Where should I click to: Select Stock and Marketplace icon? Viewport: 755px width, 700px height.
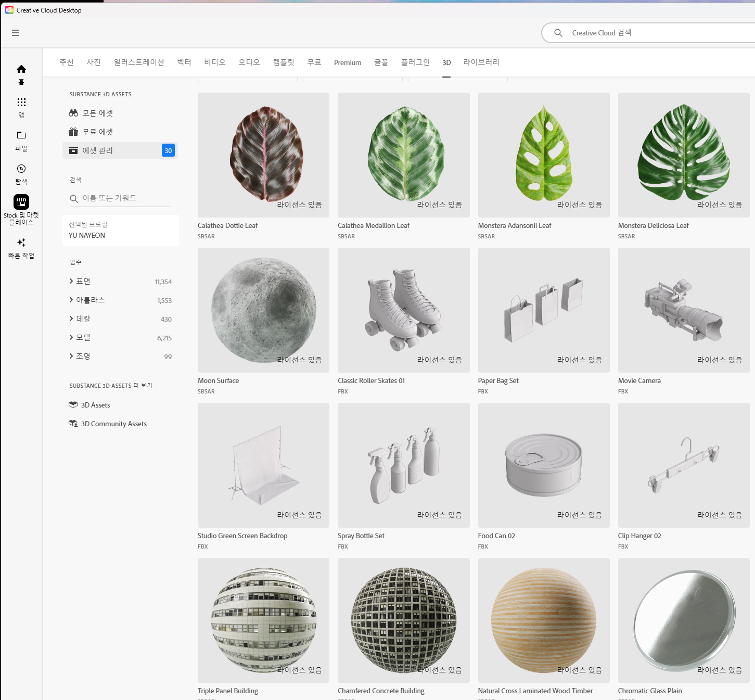(x=21, y=202)
